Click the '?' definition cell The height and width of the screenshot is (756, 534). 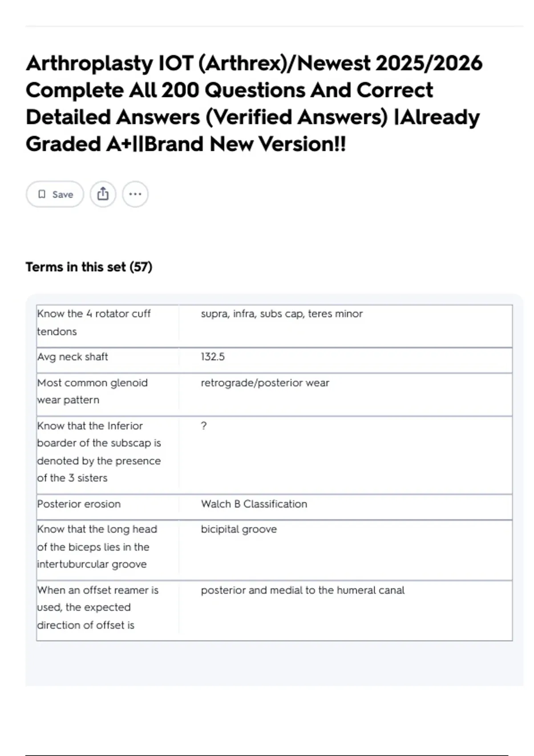[204, 426]
